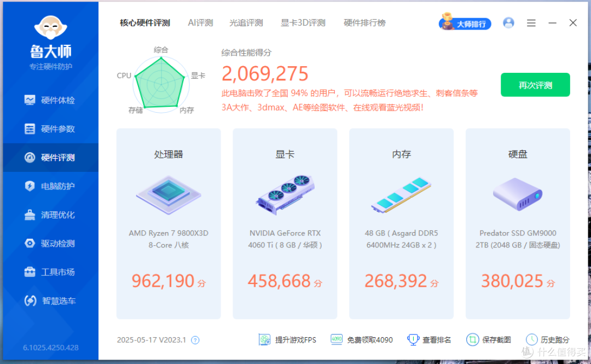Open the 硬件排行榜 tab

364,23
